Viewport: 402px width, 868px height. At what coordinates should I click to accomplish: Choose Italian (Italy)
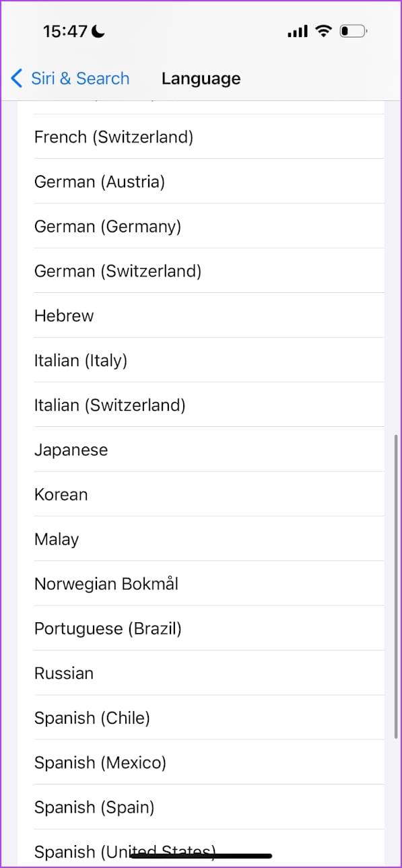coord(81,360)
